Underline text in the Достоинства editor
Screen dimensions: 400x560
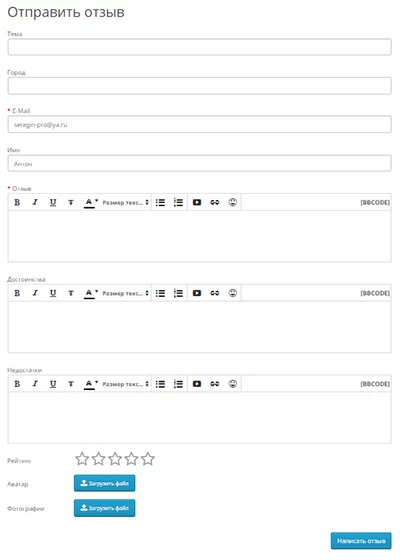coord(53,293)
